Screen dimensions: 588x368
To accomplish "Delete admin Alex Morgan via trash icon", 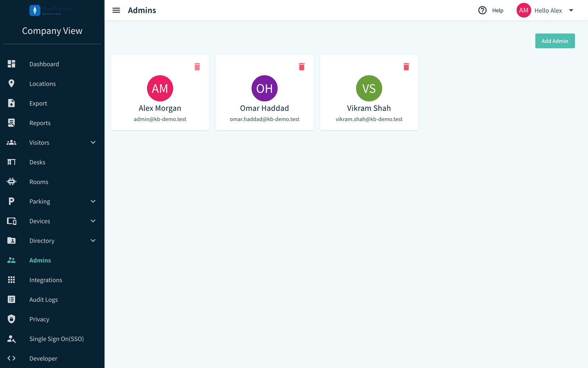I will [197, 67].
